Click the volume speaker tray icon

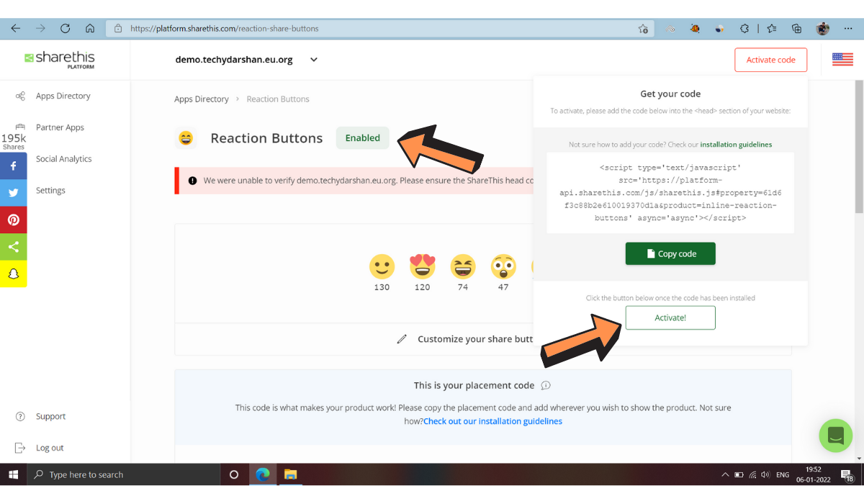[x=765, y=474]
